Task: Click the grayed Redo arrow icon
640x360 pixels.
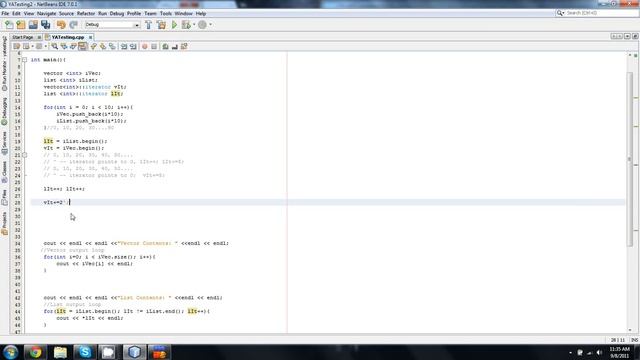Action: (x=73, y=25)
